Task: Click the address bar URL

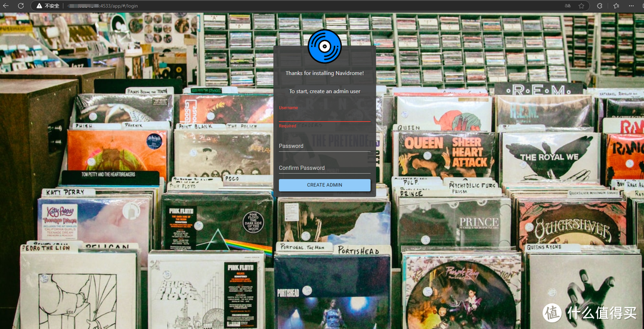Action: point(104,6)
